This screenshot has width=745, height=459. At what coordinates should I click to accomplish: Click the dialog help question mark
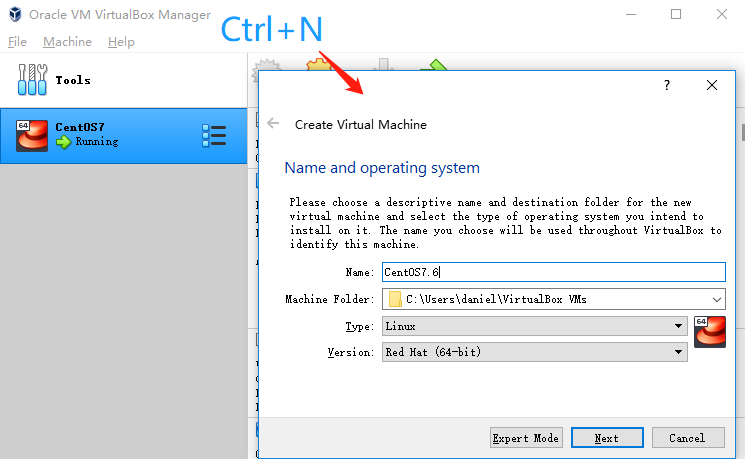pyautogui.click(x=667, y=85)
